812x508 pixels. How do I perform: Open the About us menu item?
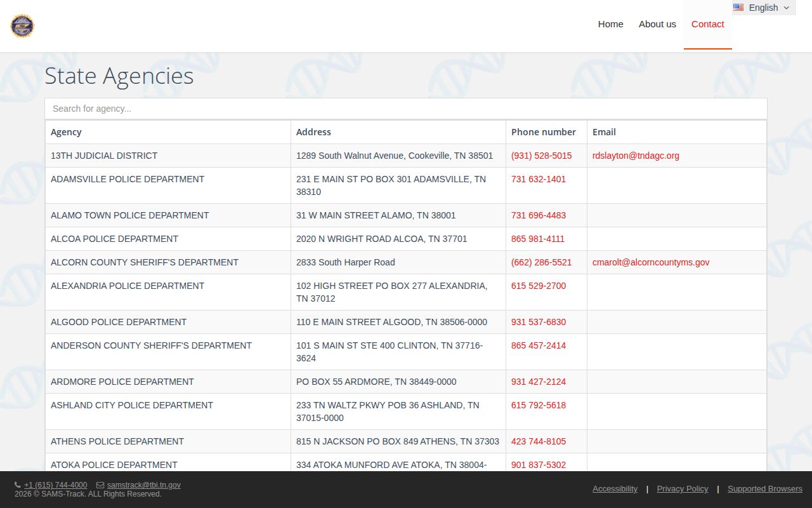coord(657,24)
